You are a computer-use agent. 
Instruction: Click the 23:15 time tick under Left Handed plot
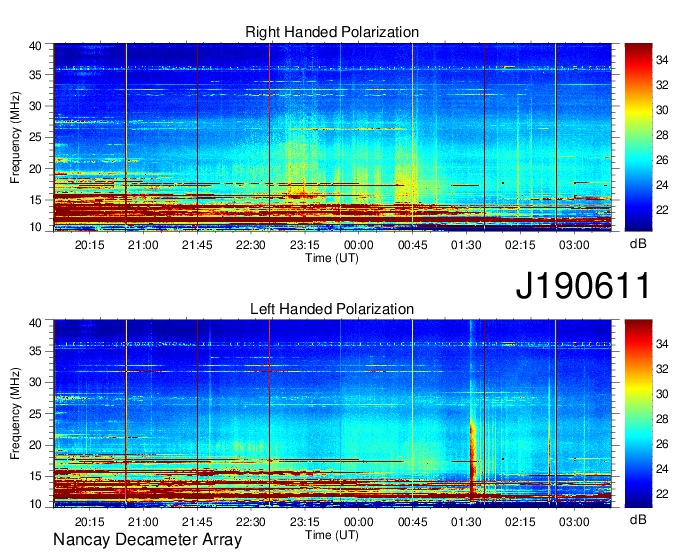tap(305, 522)
